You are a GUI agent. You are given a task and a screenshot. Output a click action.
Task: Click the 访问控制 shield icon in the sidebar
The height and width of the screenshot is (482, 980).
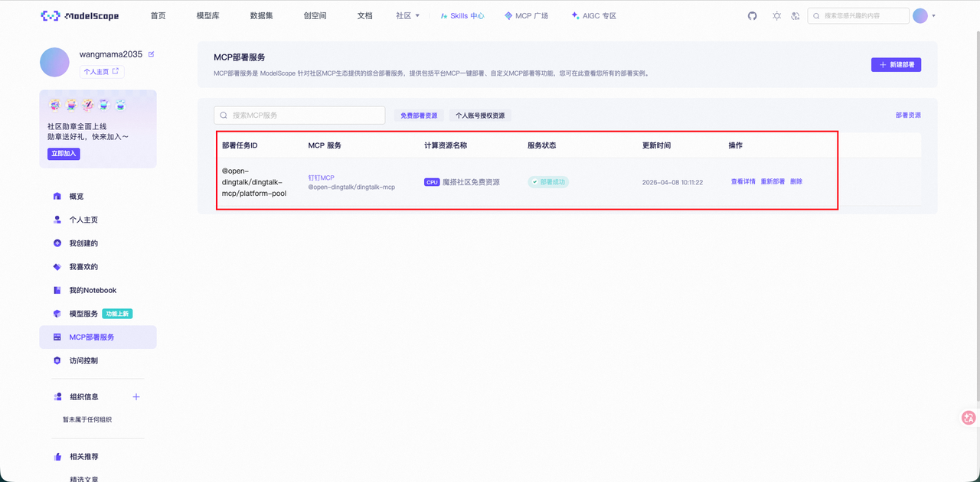click(57, 360)
